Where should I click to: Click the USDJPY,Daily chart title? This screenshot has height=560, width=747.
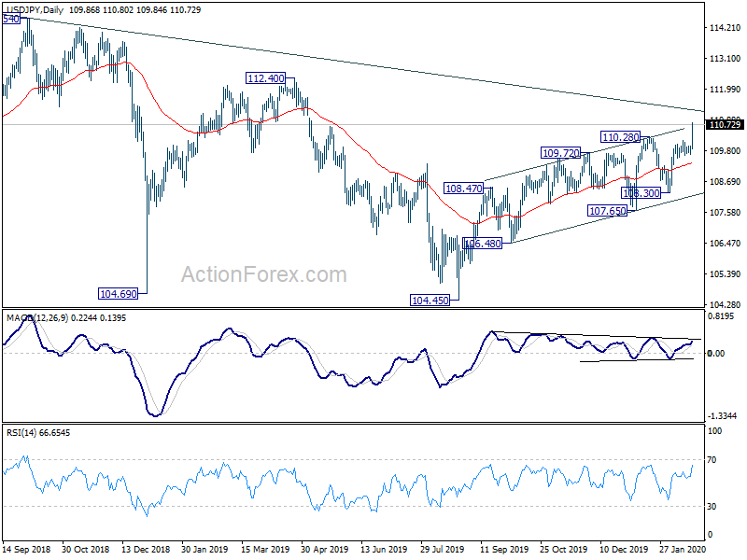(x=35, y=9)
